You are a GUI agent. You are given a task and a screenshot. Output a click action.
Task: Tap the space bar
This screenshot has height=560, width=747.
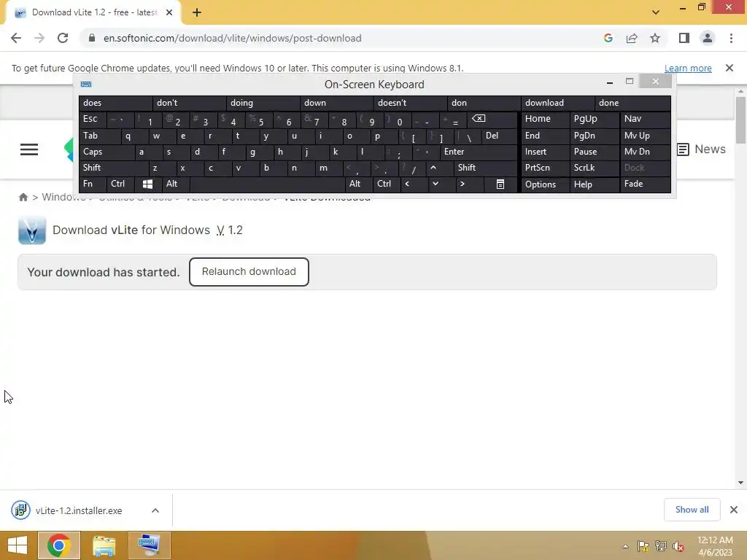tap(267, 184)
